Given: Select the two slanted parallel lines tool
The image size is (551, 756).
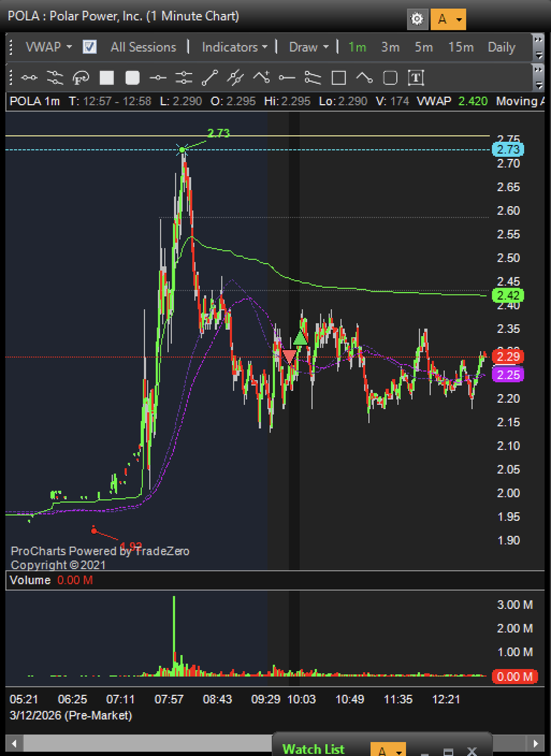Looking at the screenshot, I should 313,78.
